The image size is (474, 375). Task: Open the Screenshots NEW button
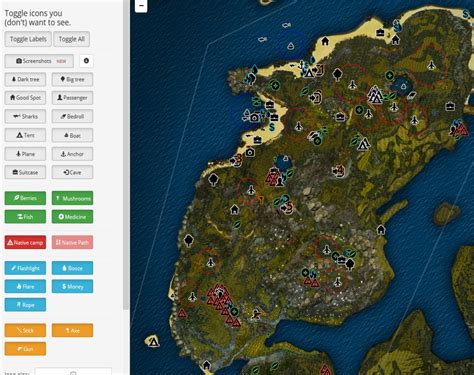[x=39, y=61]
